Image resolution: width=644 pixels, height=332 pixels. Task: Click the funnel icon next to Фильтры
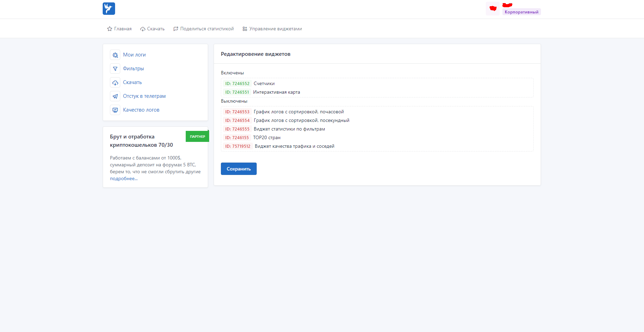[115, 69]
